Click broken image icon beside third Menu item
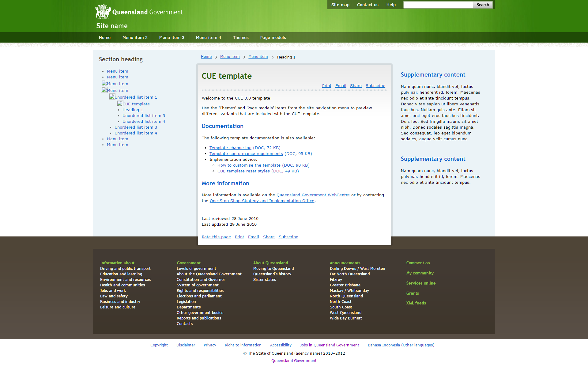 [104, 83]
